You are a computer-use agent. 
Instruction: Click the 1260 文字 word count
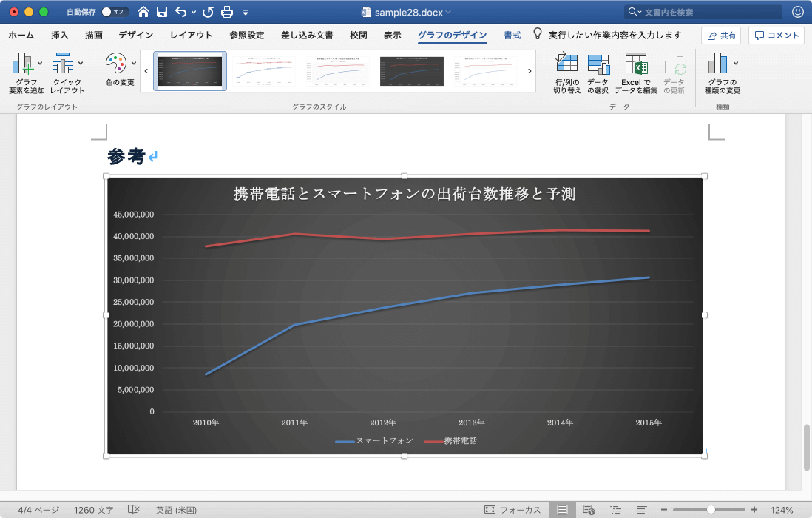click(93, 510)
